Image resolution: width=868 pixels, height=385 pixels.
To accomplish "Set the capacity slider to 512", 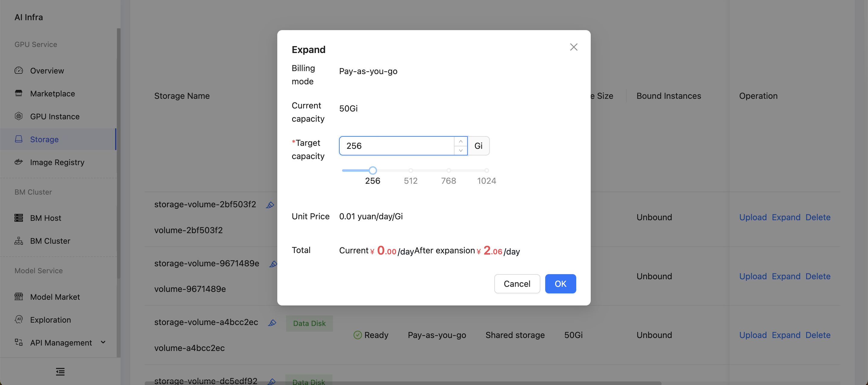I will tap(410, 171).
